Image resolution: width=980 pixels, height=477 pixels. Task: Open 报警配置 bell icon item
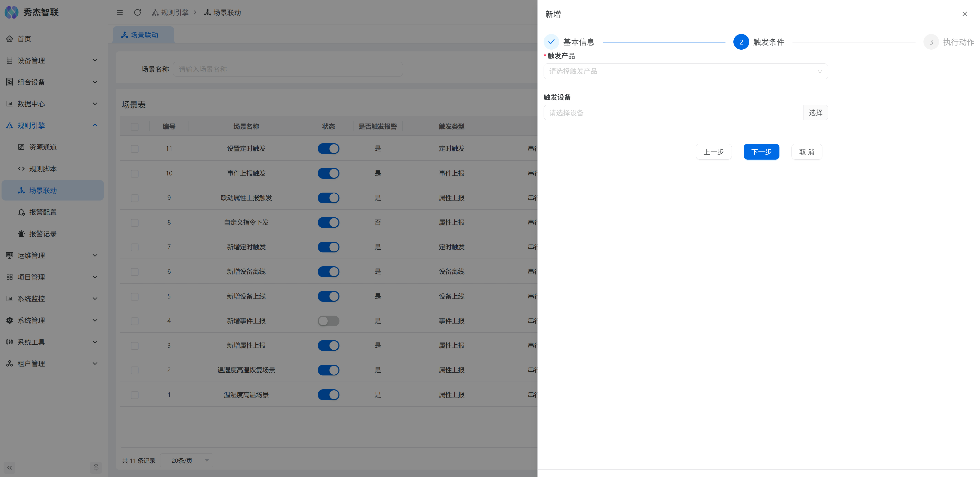[x=43, y=212]
